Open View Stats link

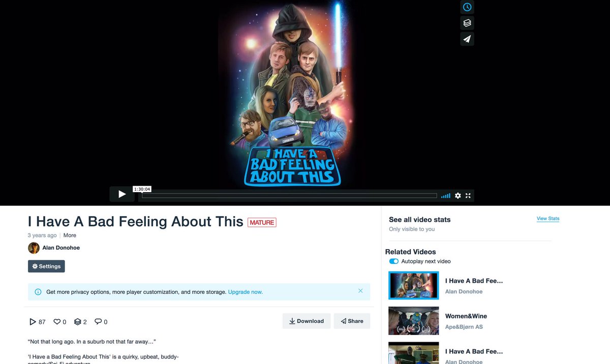[548, 219]
